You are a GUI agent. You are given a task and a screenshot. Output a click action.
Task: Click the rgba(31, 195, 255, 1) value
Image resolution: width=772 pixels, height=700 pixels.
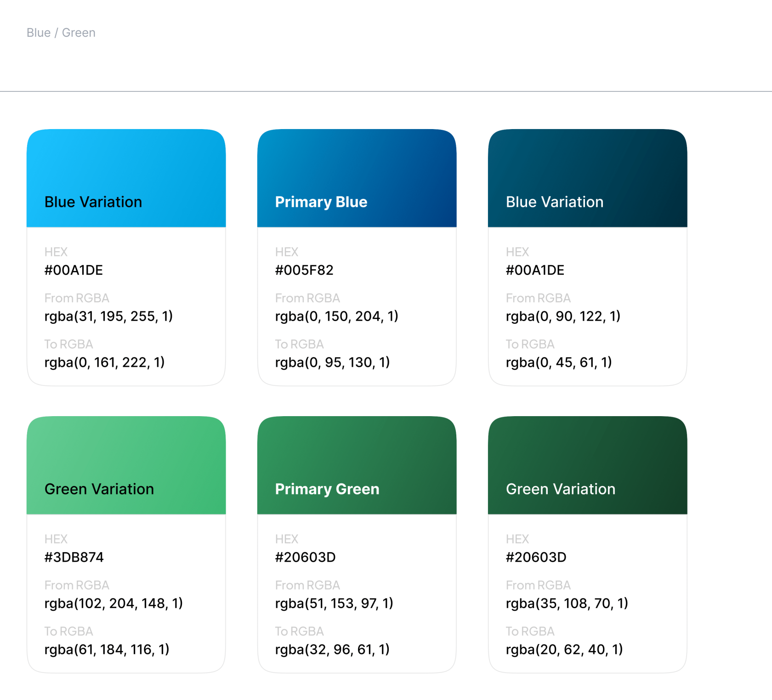point(108,316)
